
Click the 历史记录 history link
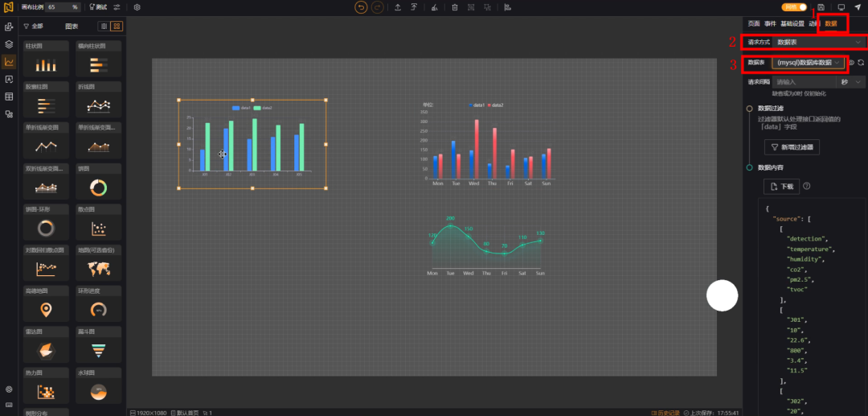(x=666, y=413)
